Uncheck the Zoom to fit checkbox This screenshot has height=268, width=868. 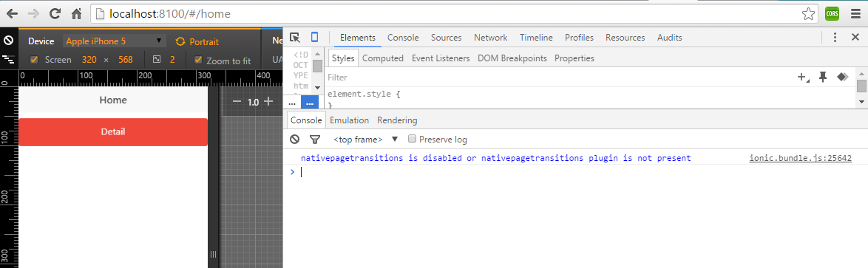198,61
